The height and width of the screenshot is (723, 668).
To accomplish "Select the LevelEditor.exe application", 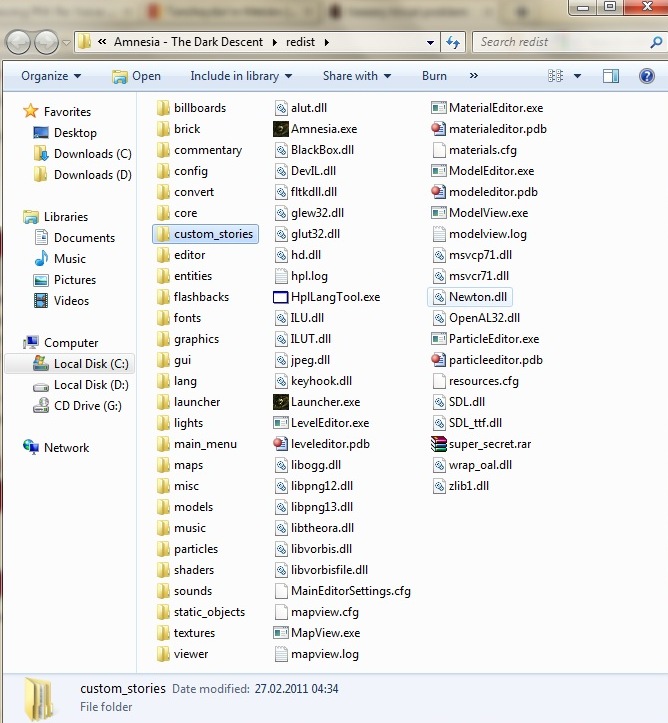I will click(329, 423).
